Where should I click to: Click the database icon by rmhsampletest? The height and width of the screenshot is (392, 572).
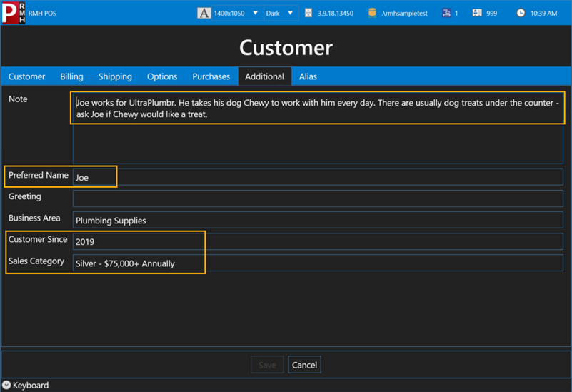pos(372,13)
